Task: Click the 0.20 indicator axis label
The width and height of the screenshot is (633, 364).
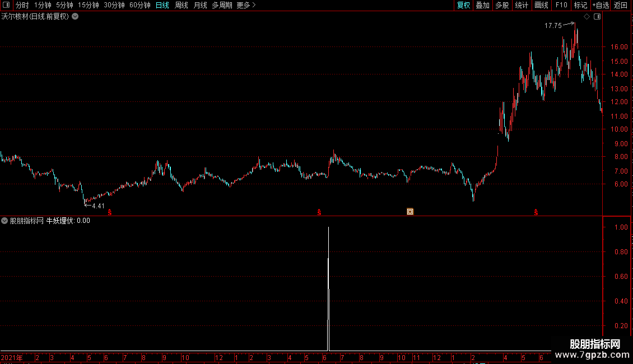Action: point(621,326)
